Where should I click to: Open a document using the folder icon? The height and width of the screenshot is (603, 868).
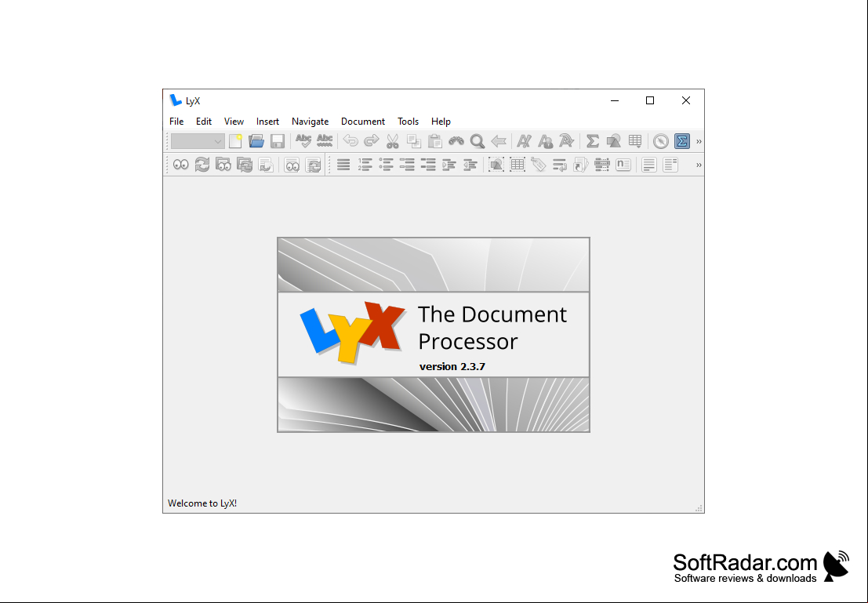pyautogui.click(x=256, y=141)
